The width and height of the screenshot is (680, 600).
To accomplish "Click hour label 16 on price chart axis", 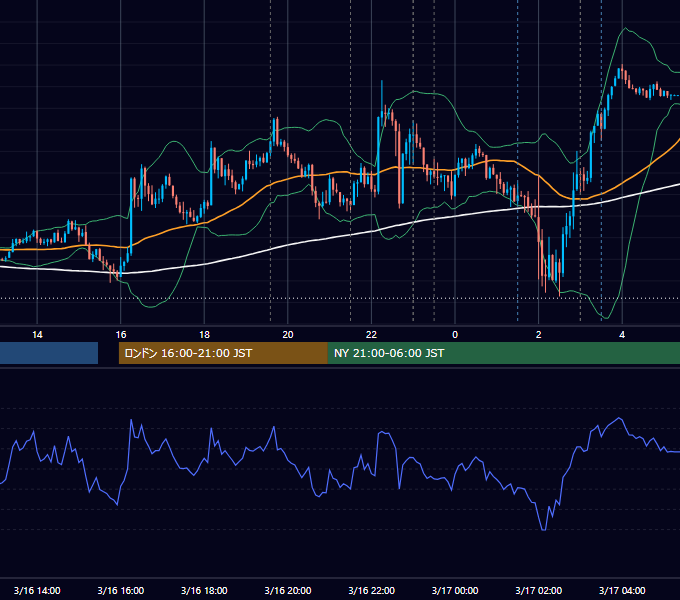I will (x=121, y=335).
